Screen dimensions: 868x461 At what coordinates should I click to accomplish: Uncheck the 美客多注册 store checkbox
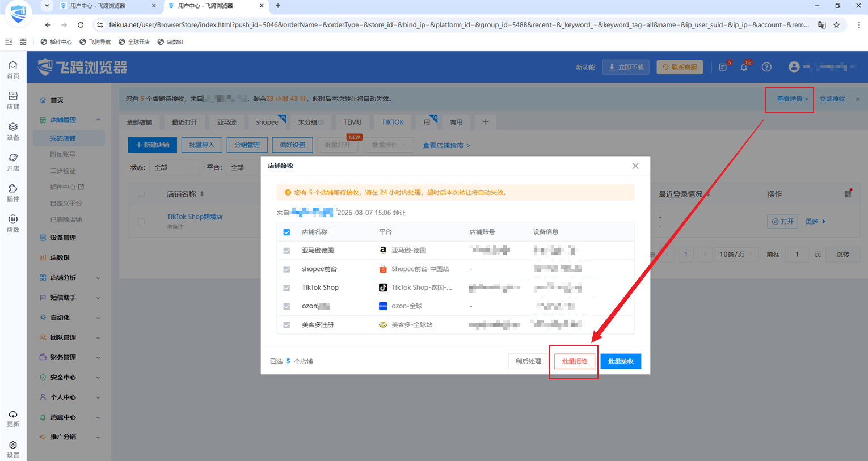tap(286, 325)
